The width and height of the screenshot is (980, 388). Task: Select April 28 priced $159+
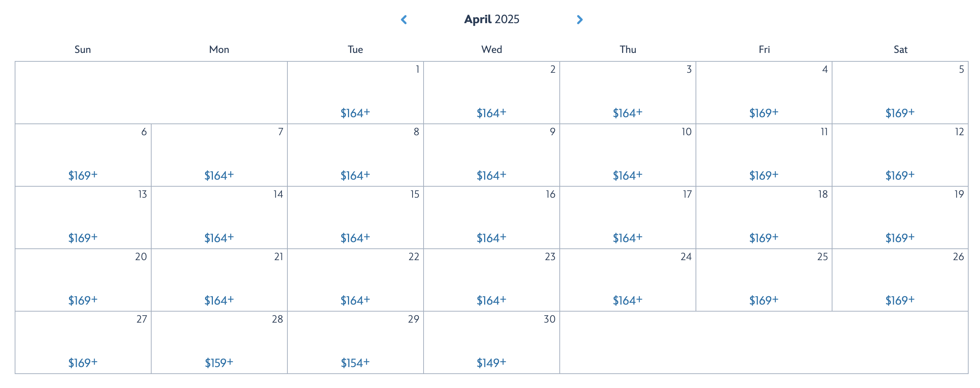(x=219, y=363)
